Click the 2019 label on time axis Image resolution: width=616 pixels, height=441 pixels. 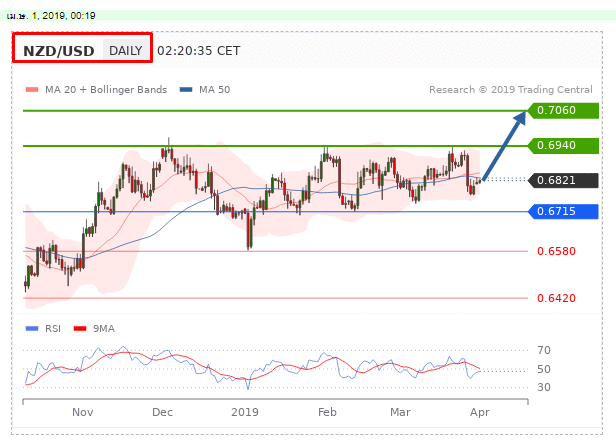pyautogui.click(x=245, y=412)
